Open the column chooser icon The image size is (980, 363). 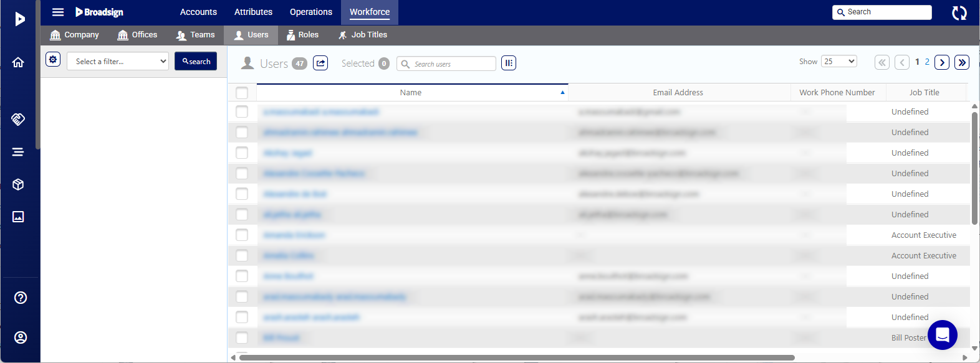(x=509, y=63)
